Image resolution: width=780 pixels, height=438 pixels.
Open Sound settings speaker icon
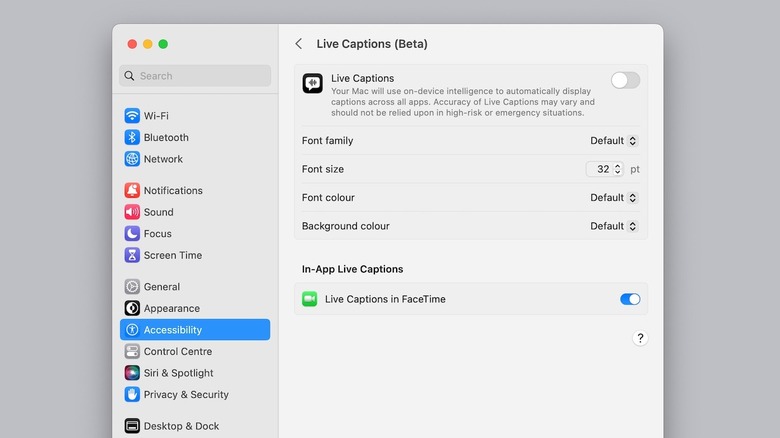[x=132, y=212]
